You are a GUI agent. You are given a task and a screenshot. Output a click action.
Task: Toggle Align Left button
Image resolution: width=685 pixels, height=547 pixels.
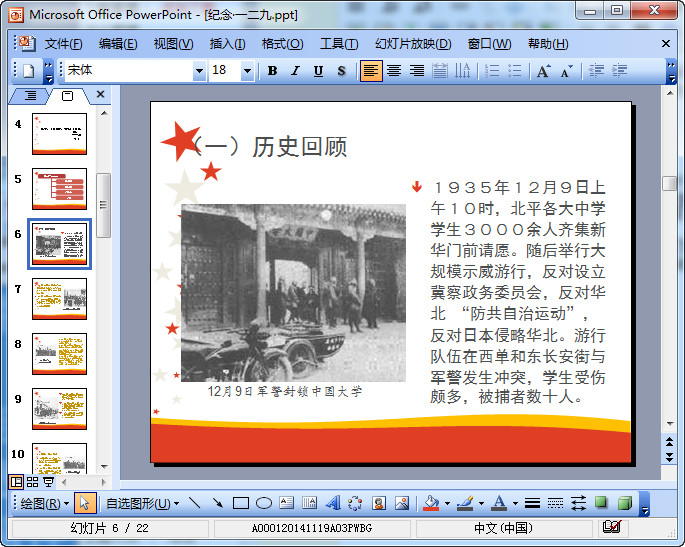(371, 70)
